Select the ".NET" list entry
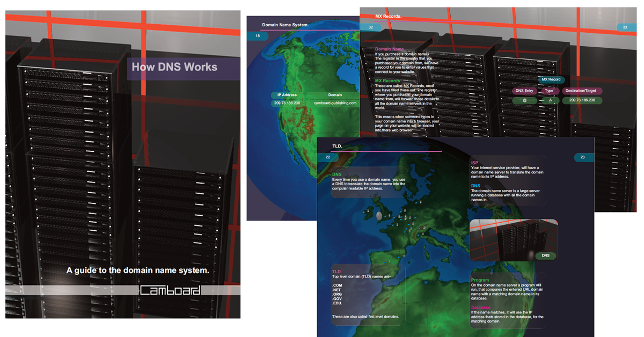 click(336, 289)
